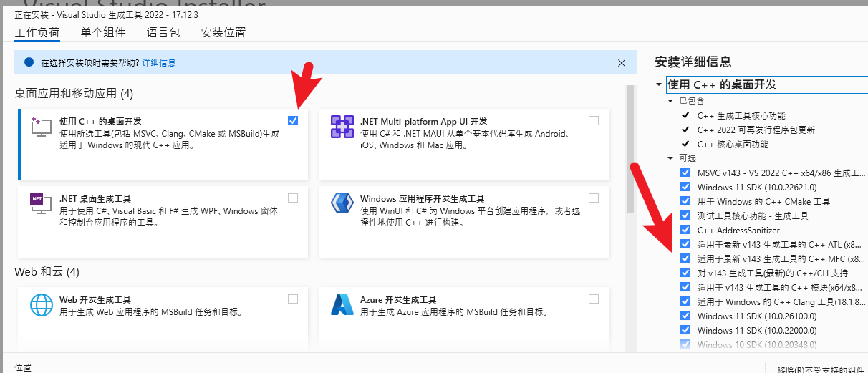Click the .NET Multi-platform App UI icon
The height and width of the screenshot is (373, 868).
(342, 127)
